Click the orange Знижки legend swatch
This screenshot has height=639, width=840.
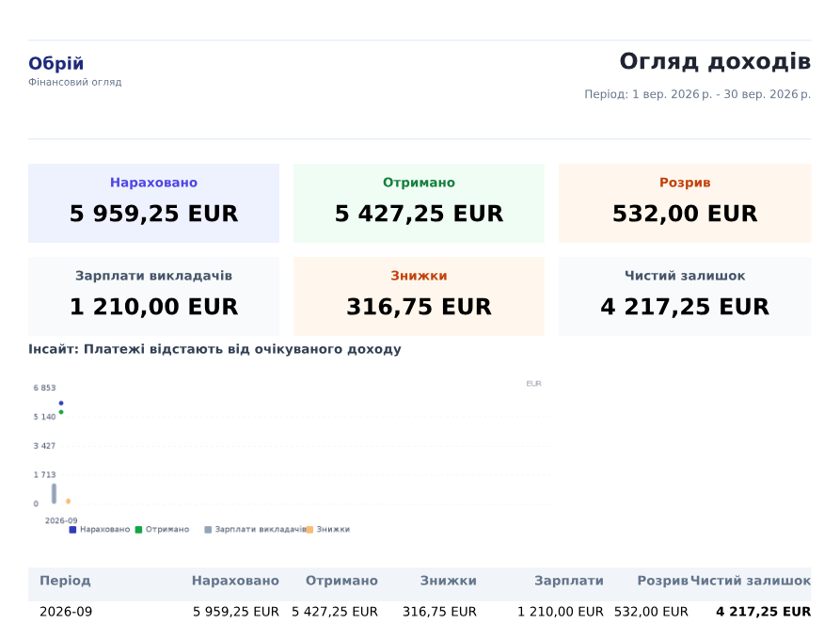pos(309,530)
